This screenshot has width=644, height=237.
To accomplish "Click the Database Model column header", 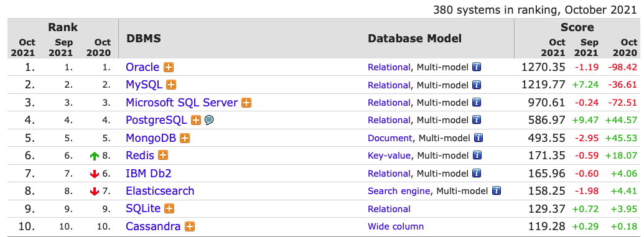I will pos(415,39).
